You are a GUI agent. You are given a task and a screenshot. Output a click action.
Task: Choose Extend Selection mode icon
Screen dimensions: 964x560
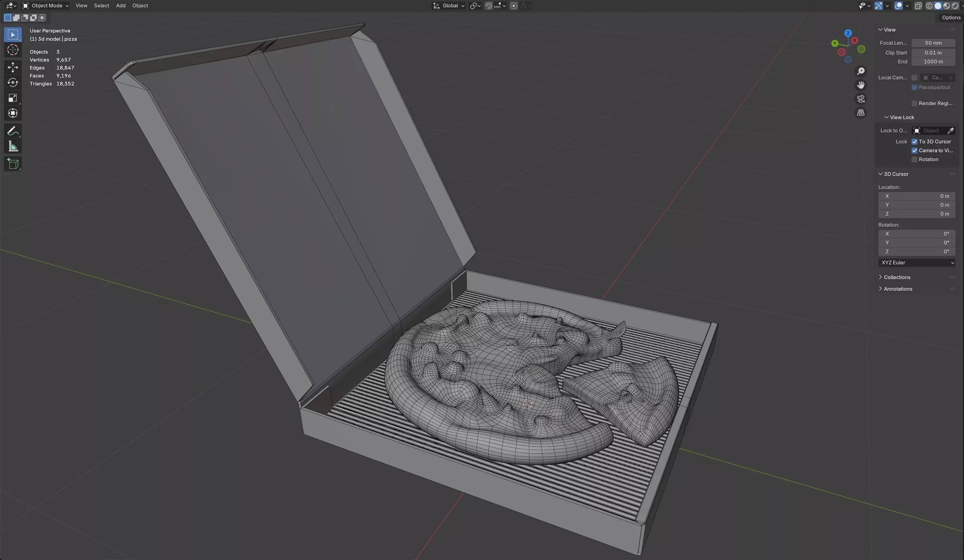pyautogui.click(x=16, y=17)
